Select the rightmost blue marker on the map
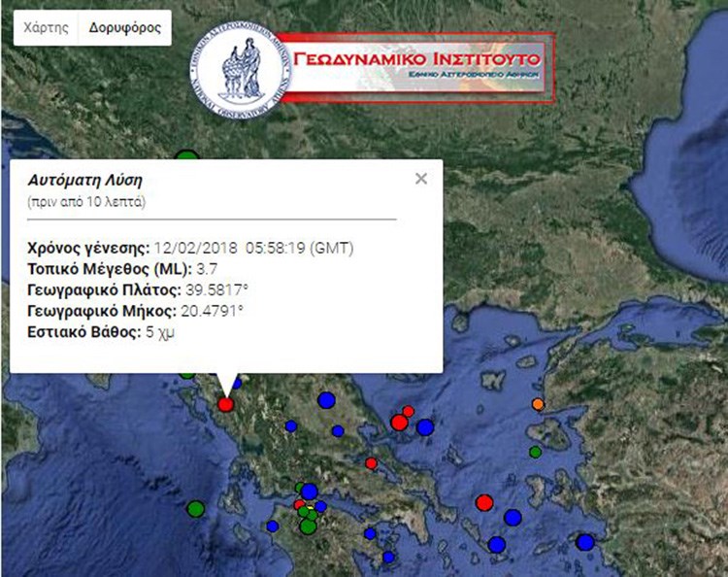This screenshot has height=577, width=728. (584, 542)
